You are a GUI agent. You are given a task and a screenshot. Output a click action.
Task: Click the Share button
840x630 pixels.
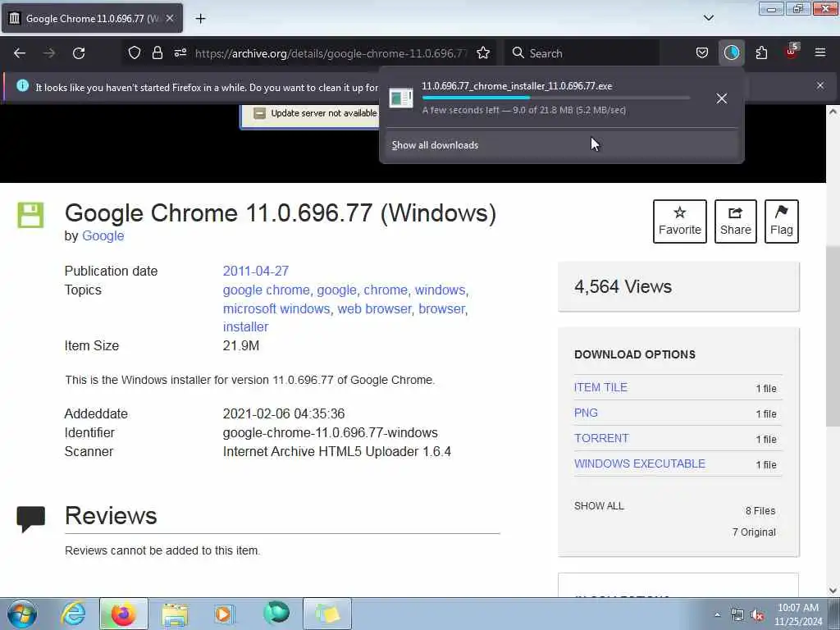[x=736, y=221]
